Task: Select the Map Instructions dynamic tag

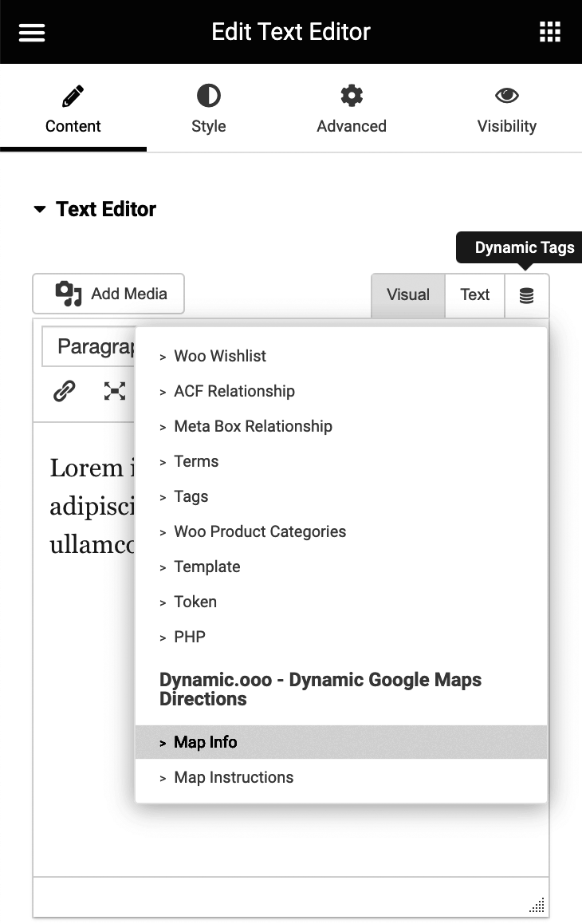Action: point(234,777)
